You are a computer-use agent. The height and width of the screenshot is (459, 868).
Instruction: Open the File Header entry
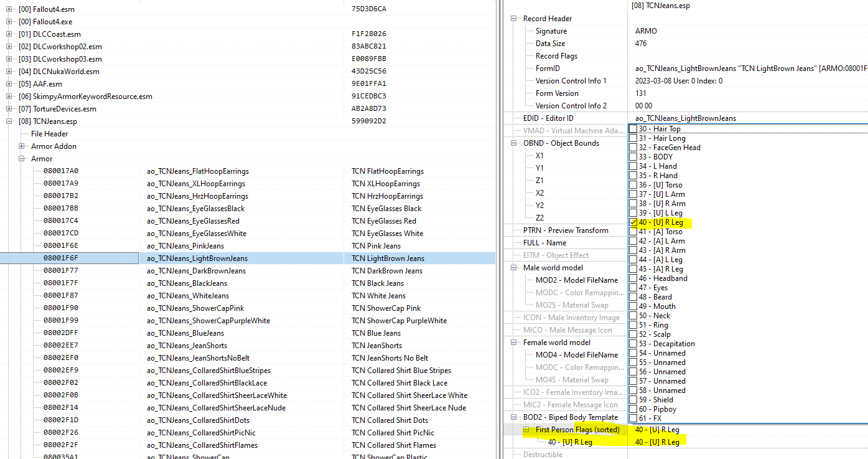pyautogui.click(x=50, y=134)
